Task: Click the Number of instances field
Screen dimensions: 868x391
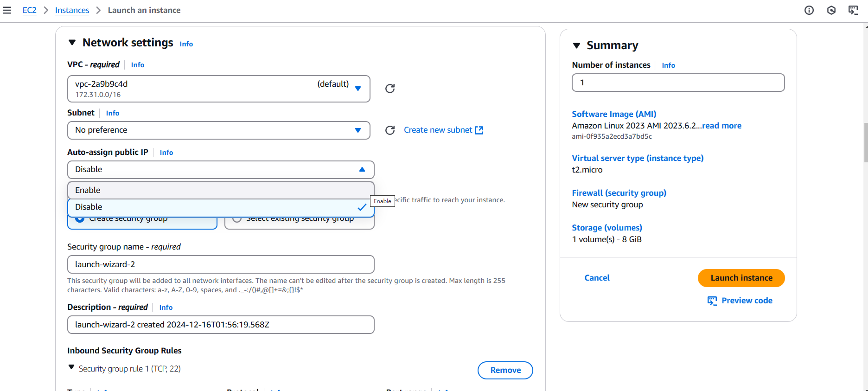Action: 678,83
